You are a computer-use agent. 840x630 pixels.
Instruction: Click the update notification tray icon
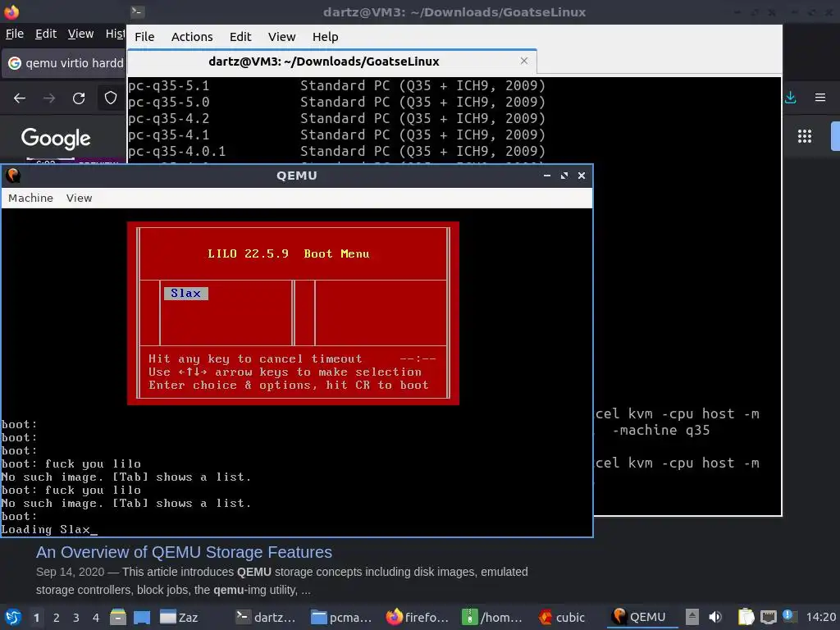point(790,616)
